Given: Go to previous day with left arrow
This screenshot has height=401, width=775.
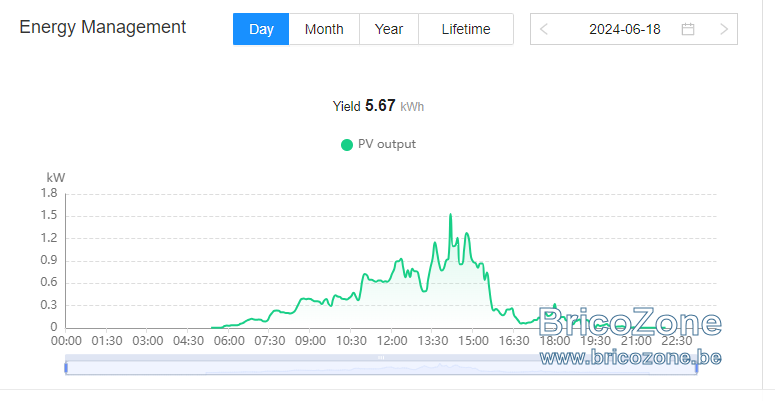Looking at the screenshot, I should coord(544,29).
